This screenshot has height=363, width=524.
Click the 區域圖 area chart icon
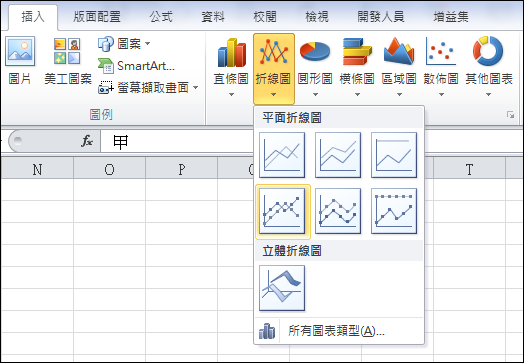(x=399, y=51)
